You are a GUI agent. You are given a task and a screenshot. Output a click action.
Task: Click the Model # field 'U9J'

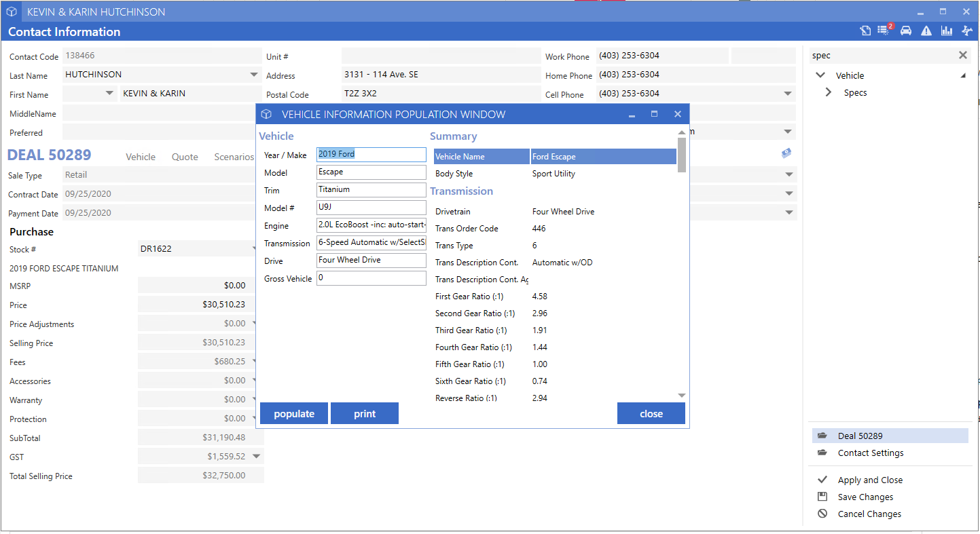tap(371, 208)
